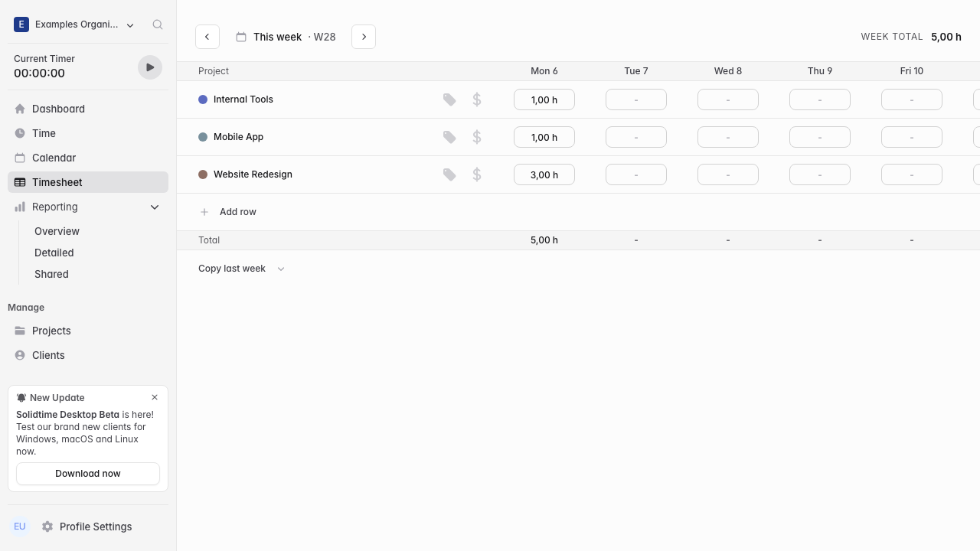
Task: Click Website Redesign Tuesday hours field
Action: tap(636, 174)
